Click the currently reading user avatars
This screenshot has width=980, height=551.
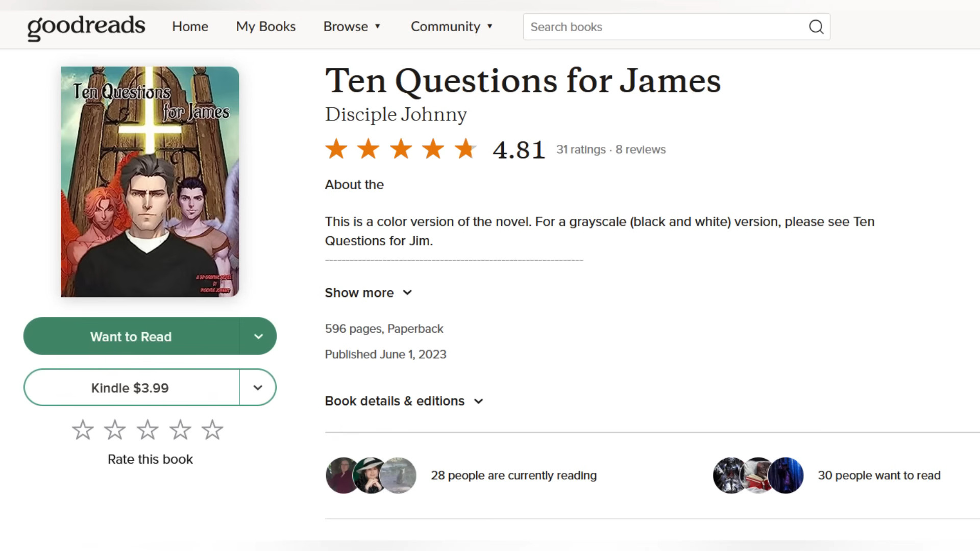[371, 475]
